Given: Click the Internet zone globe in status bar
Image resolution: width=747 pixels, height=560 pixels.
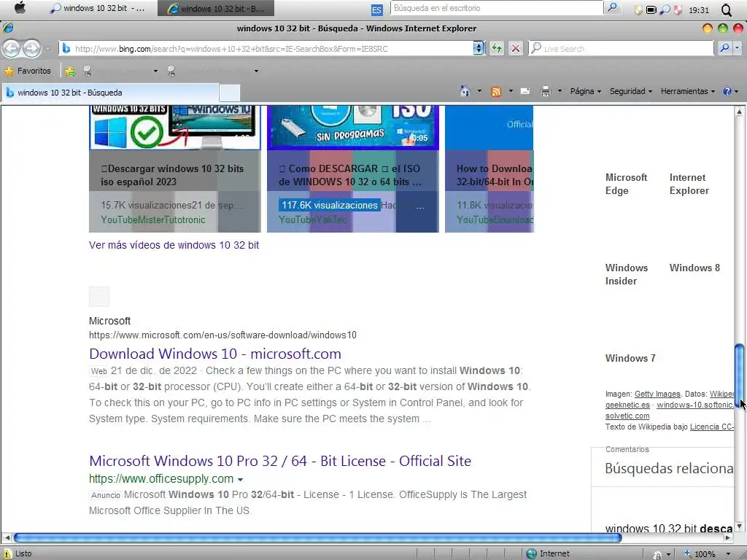Looking at the screenshot, I should point(531,554).
